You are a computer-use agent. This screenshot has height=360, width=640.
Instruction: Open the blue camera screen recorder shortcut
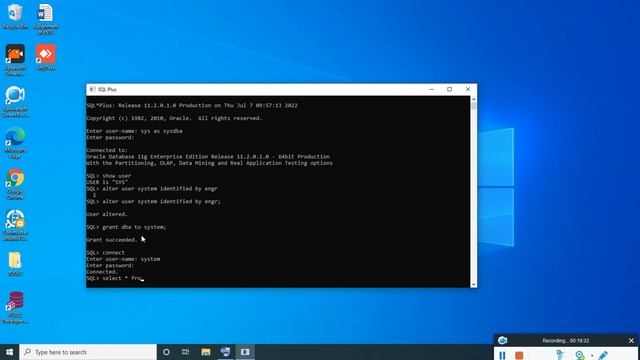[15, 101]
